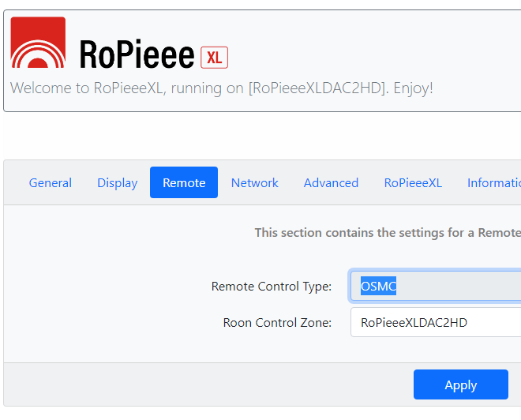The width and height of the screenshot is (521, 420).
Task: Open the General tab
Action: click(x=51, y=182)
